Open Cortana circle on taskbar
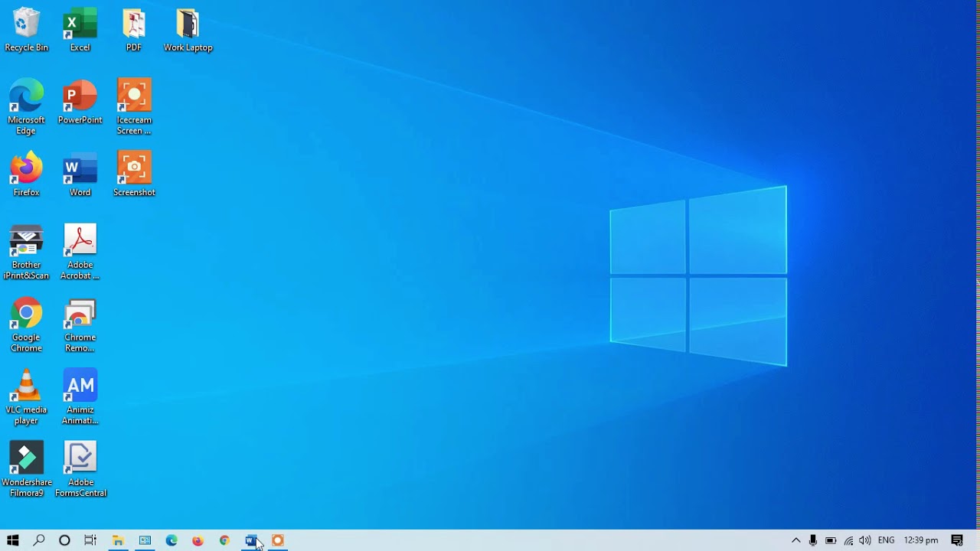 [64, 540]
